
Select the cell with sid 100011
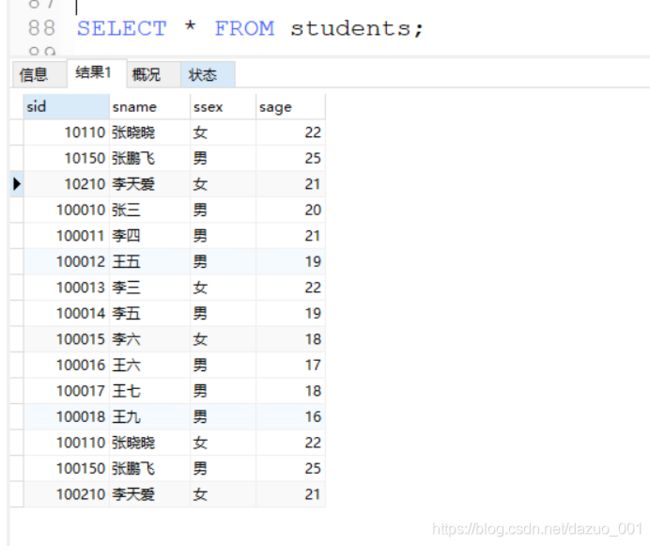pos(66,235)
